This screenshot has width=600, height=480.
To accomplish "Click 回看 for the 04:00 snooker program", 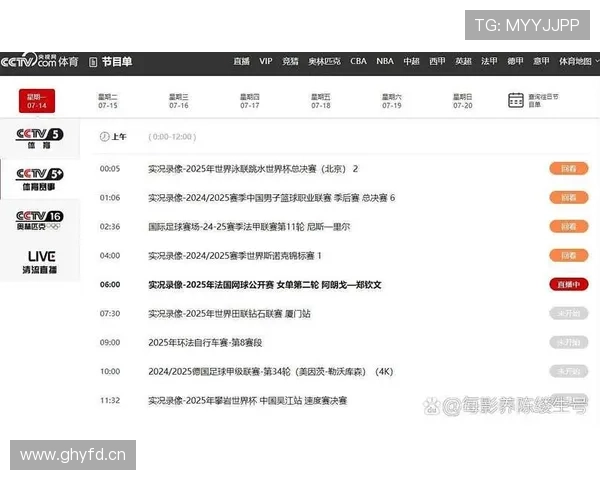I will click(569, 255).
